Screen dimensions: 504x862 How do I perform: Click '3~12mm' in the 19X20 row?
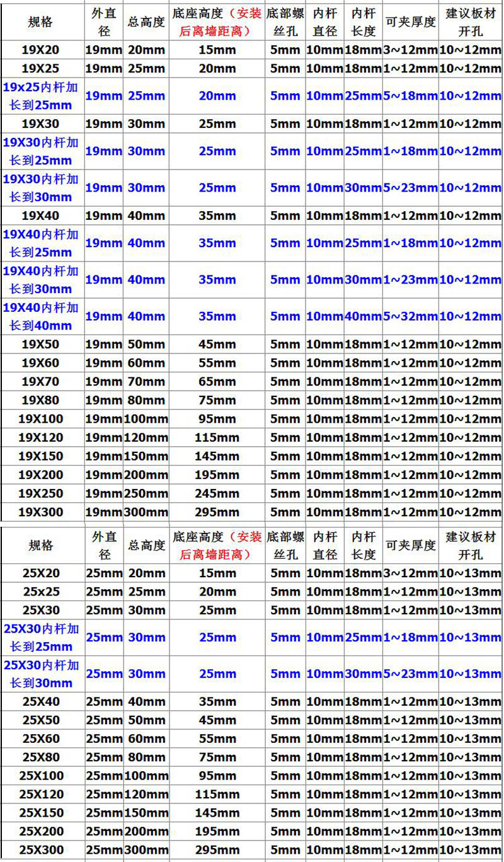click(x=410, y=50)
